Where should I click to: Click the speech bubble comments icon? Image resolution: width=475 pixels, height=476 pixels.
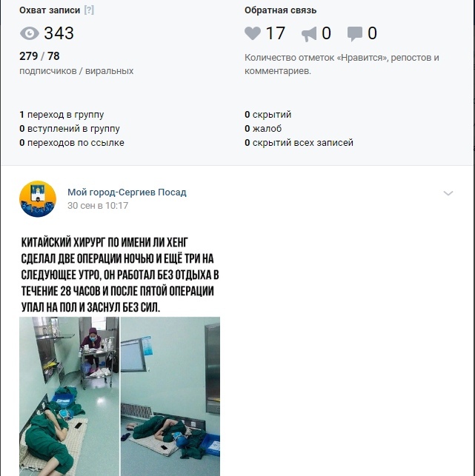[x=355, y=34]
